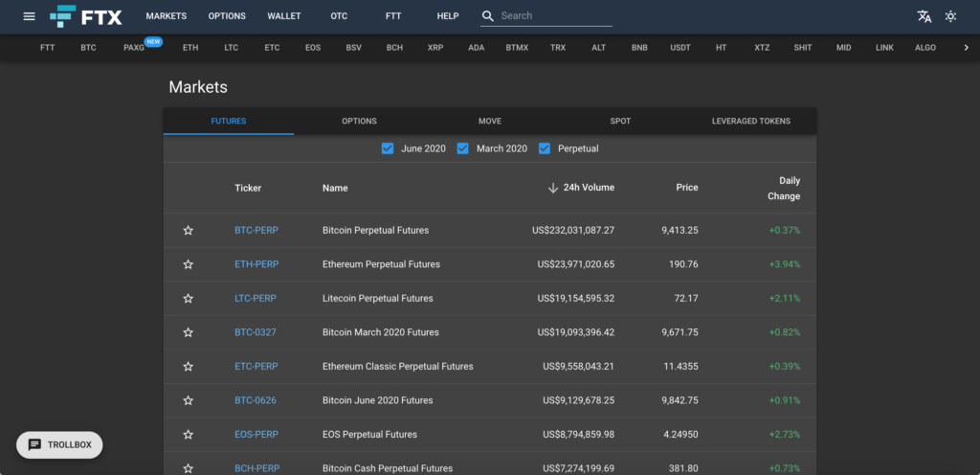Screen dimensions: 980x475
Task: Sort by the Ticker column header
Action: pyautogui.click(x=248, y=188)
